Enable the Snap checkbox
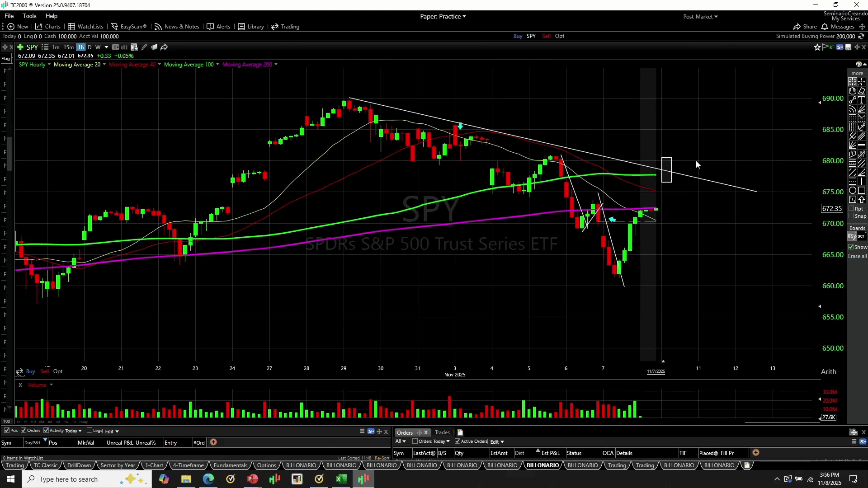The height and width of the screenshot is (488, 868). [851, 216]
